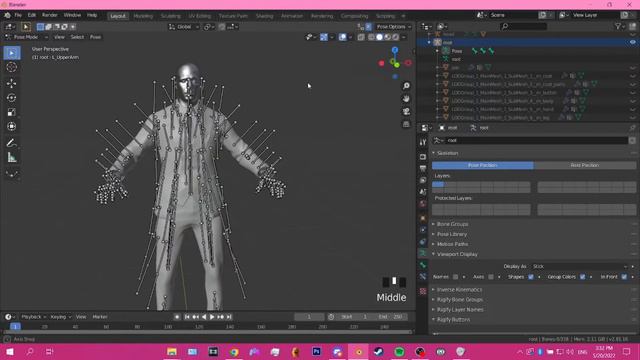Open the Object Data armature tab
Image resolution: width=640 pixels, height=360 pixels.
[423, 253]
